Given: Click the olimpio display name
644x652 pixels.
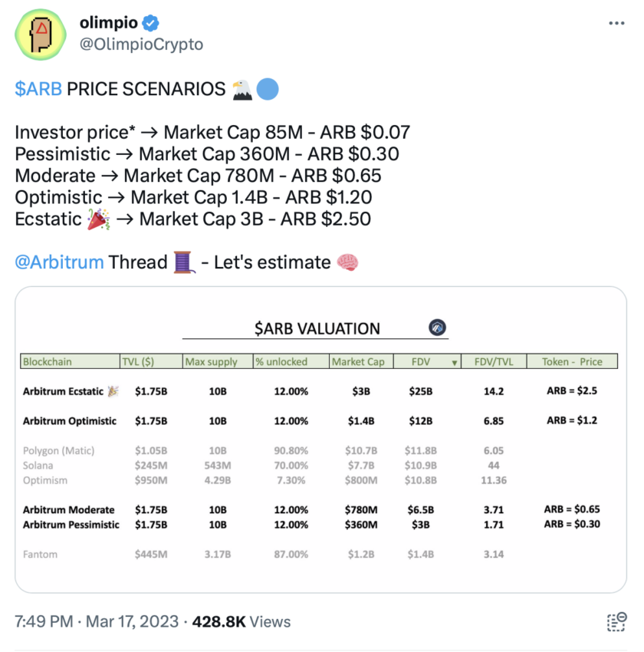Looking at the screenshot, I should pos(108,22).
